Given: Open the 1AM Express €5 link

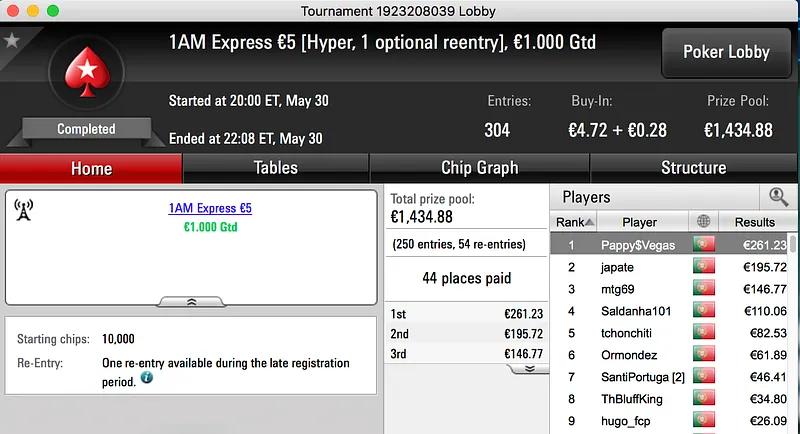Looking at the screenshot, I should click(210, 208).
